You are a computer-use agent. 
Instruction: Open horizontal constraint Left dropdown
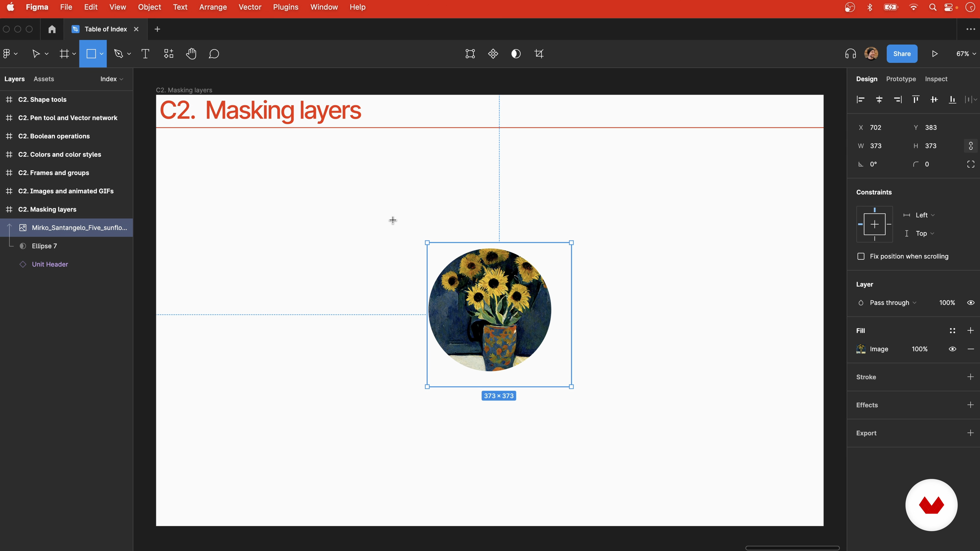[925, 215]
